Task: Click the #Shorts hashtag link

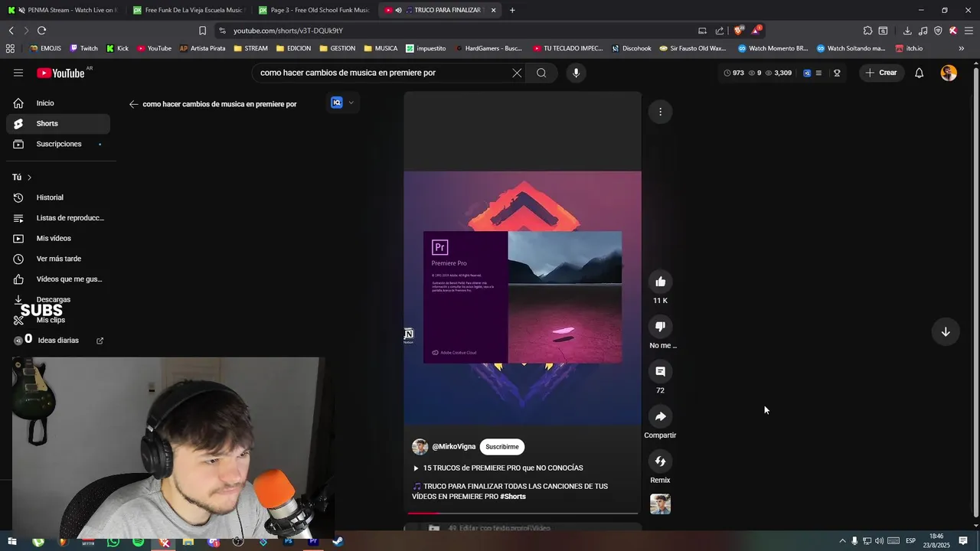Action: pos(513,497)
